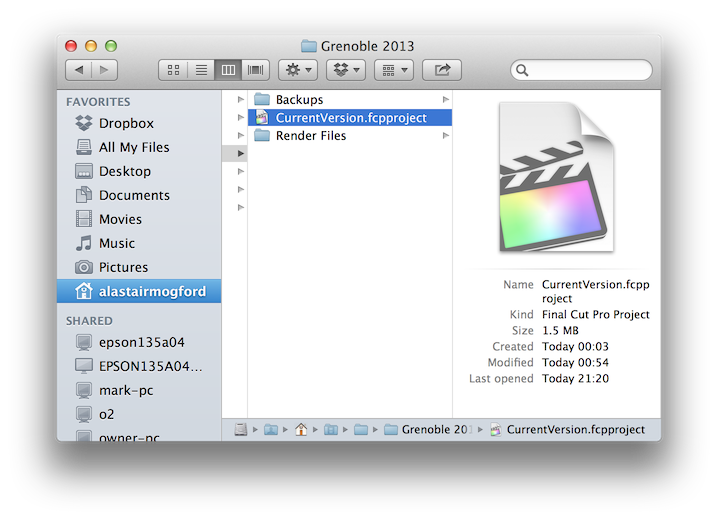Open All My Files in sidebar
The width and height of the screenshot is (718, 520).
[139, 147]
